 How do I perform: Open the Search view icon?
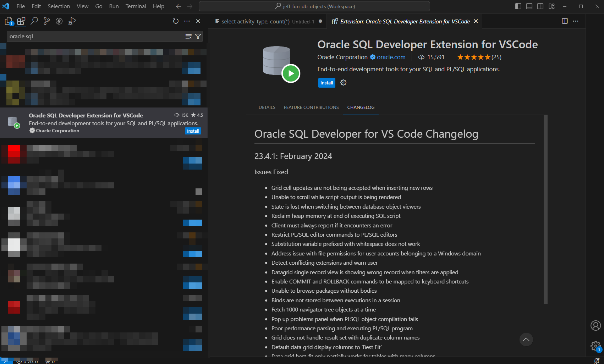pyautogui.click(x=34, y=21)
